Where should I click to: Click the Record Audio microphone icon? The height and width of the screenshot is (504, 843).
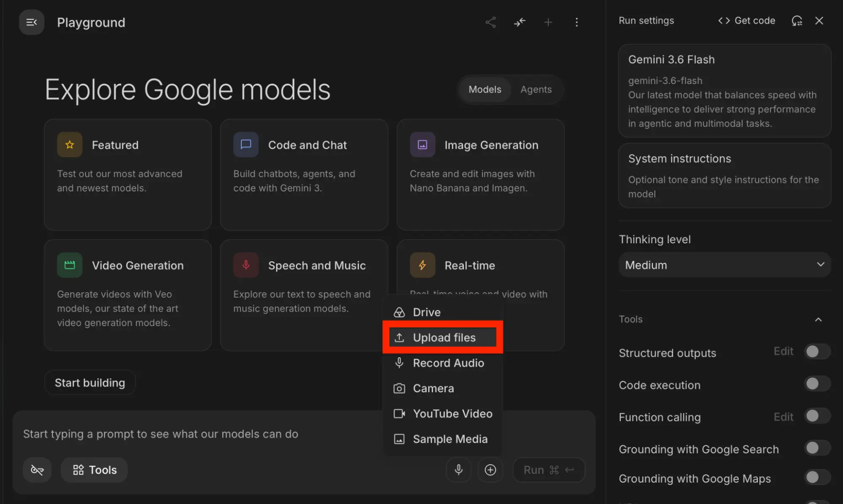pyautogui.click(x=399, y=363)
